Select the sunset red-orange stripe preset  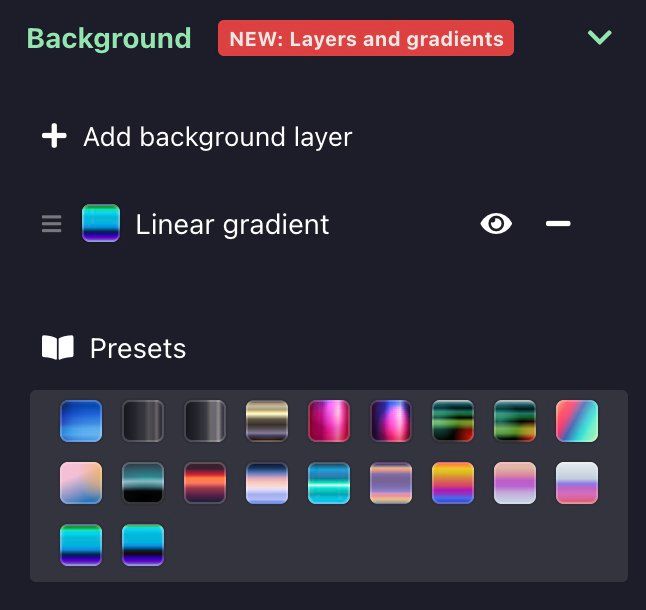(x=205, y=483)
